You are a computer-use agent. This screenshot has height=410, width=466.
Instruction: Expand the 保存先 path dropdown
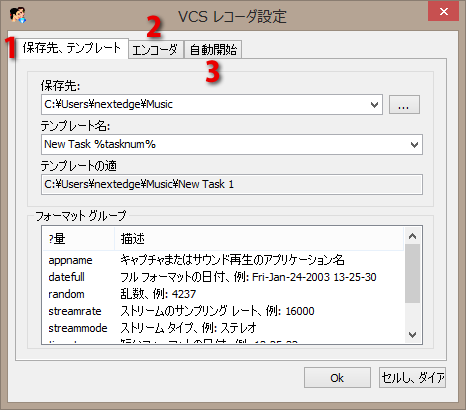[374, 105]
